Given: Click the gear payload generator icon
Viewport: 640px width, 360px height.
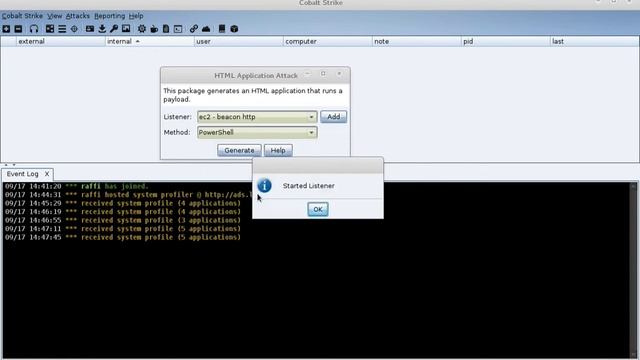Looking at the screenshot, I should pyautogui.click(x=142, y=29).
